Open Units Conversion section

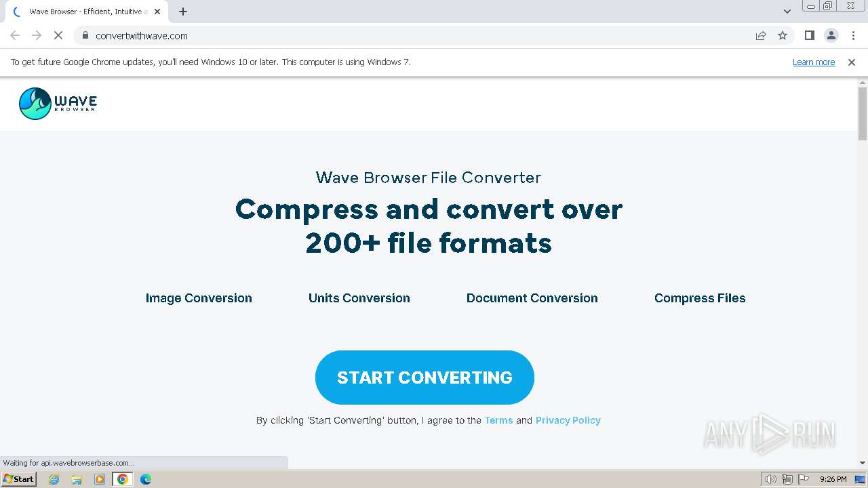359,298
